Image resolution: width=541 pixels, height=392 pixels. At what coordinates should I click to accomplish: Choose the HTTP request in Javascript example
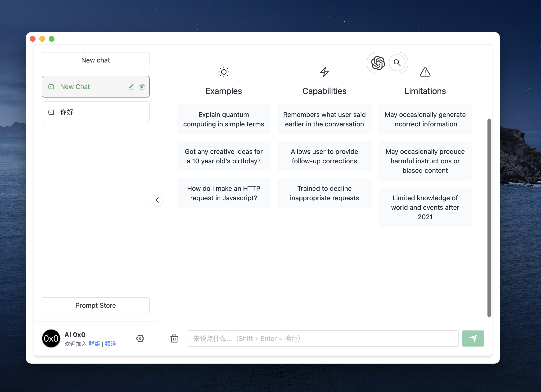tap(224, 193)
